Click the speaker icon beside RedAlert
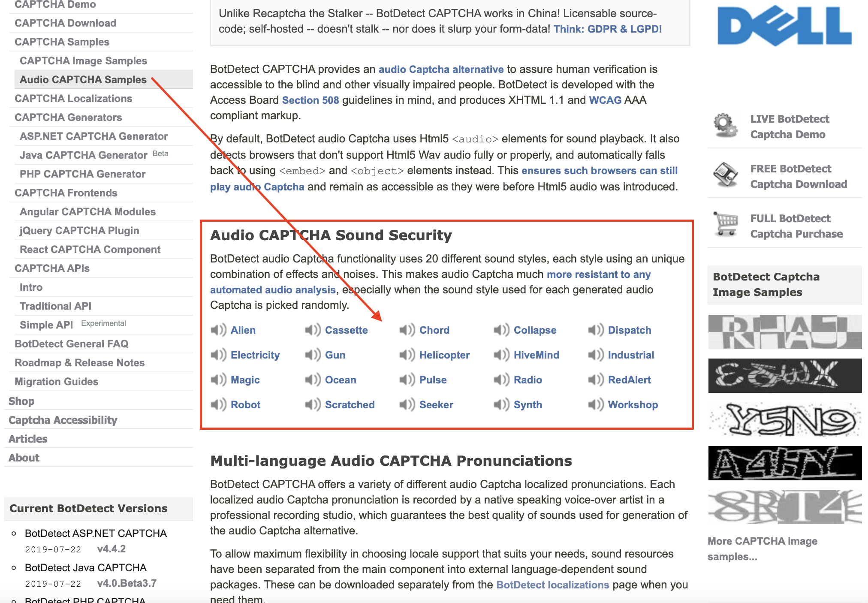Viewport: 868px width, 603px height. 596,380
